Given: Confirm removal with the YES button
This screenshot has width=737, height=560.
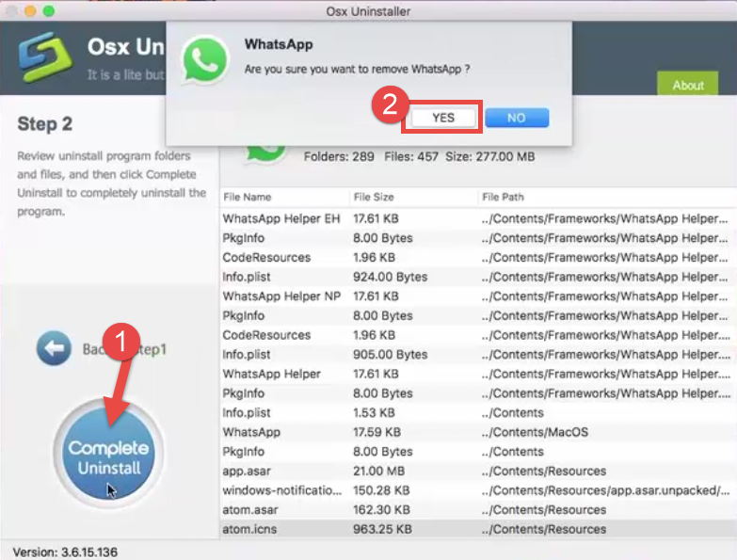Looking at the screenshot, I should [x=442, y=118].
